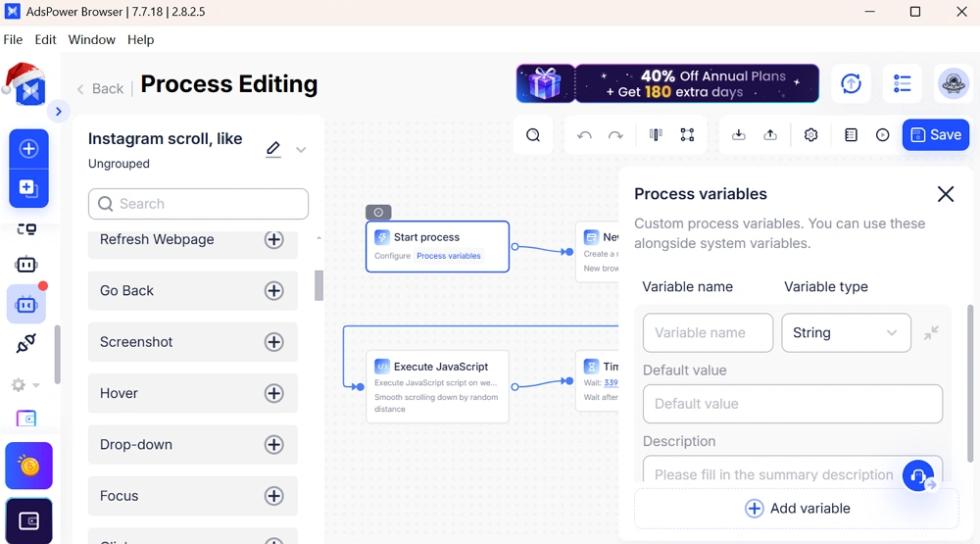Click the import process download icon
Screen dimensions: 980x544
coord(739,135)
